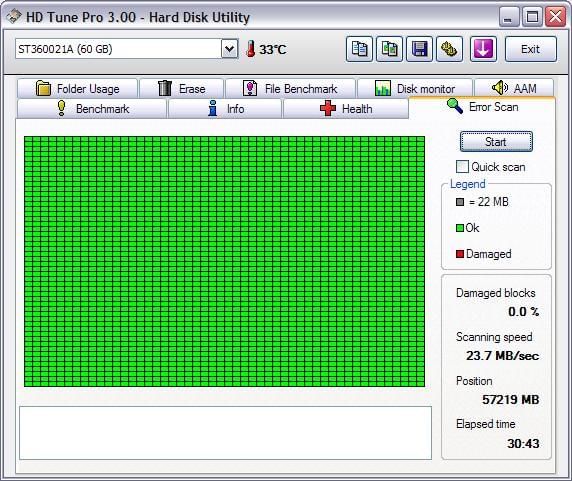This screenshot has height=481, width=572.
Task: Open the Health tab with the red cross
Action: pos(346,109)
